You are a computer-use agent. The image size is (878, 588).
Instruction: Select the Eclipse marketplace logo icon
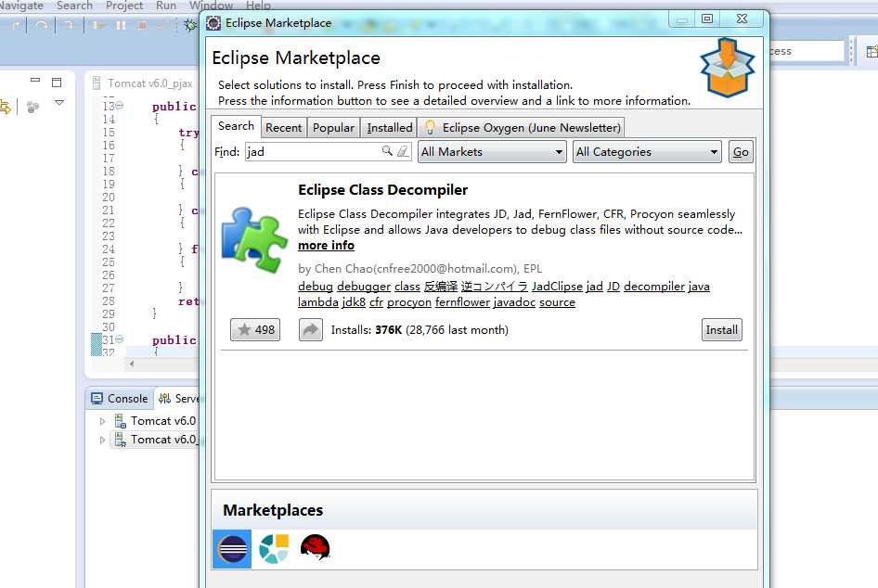pyautogui.click(x=232, y=549)
